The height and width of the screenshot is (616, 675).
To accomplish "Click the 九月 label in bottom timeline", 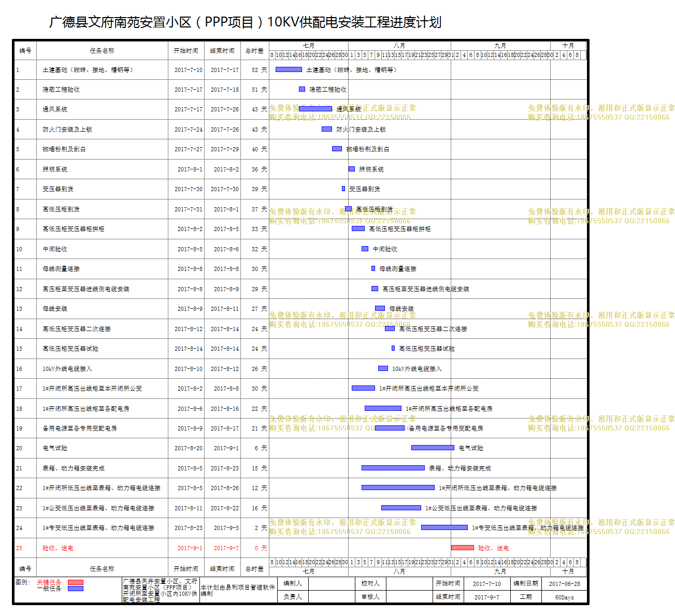I will (500, 571).
